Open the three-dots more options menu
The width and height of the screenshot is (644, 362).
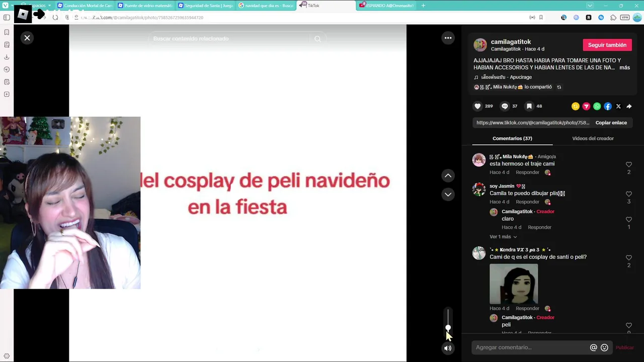(448, 38)
